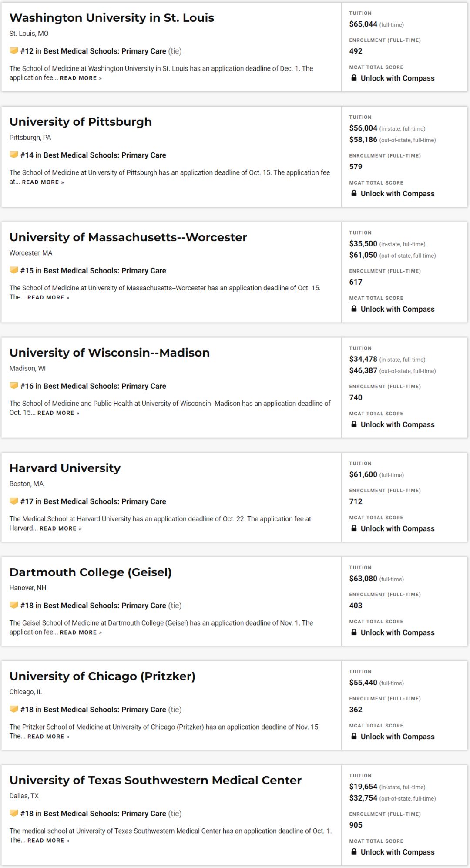Click the lock icon for University of Wisconsin--Madison MCAT
Screen dimensions: 470x868
tap(354, 424)
